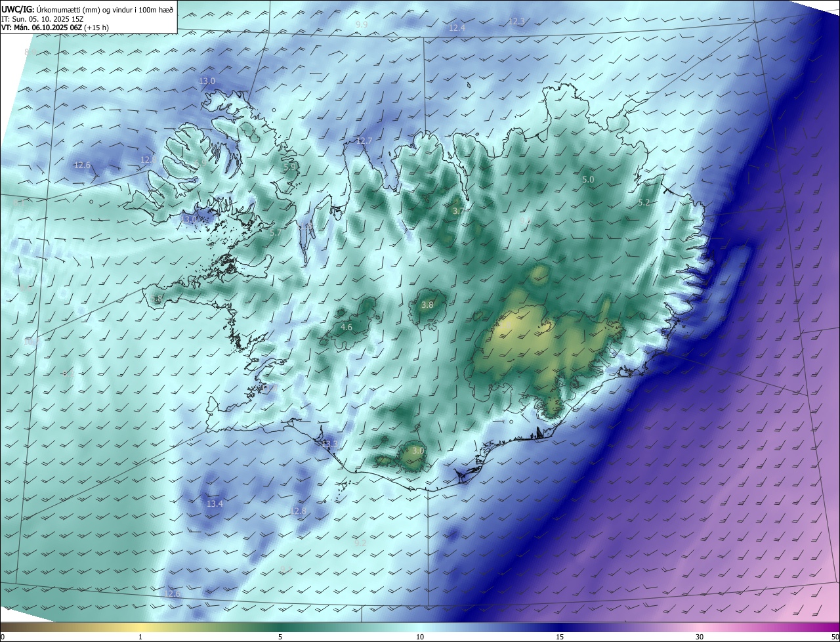Viewport: 840px width, 642px height.
Task: Click the 12.3 value label on the map
Action: click(x=517, y=22)
